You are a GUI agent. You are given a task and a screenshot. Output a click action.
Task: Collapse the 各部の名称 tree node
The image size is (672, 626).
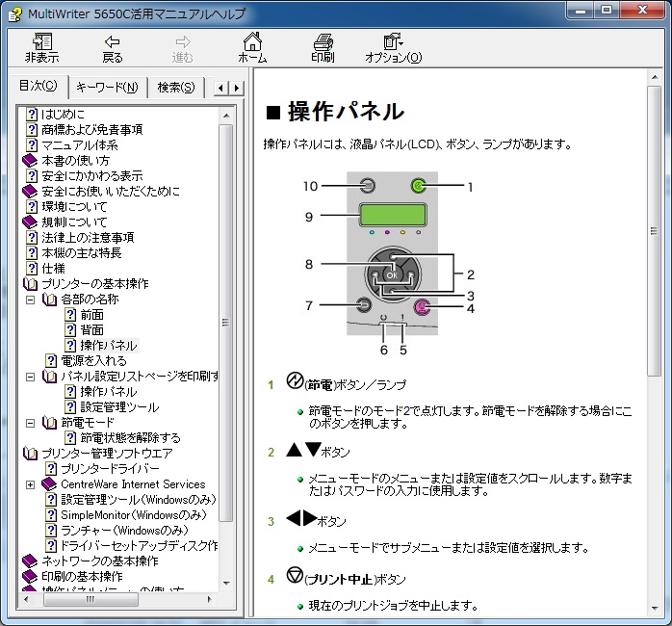coord(30,300)
